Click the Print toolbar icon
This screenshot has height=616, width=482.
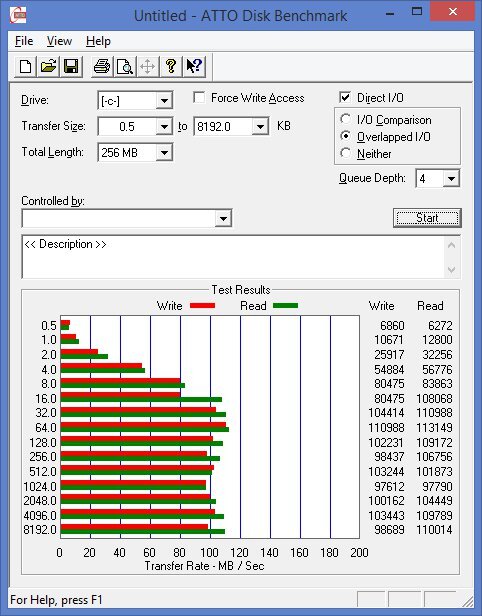click(x=102, y=66)
